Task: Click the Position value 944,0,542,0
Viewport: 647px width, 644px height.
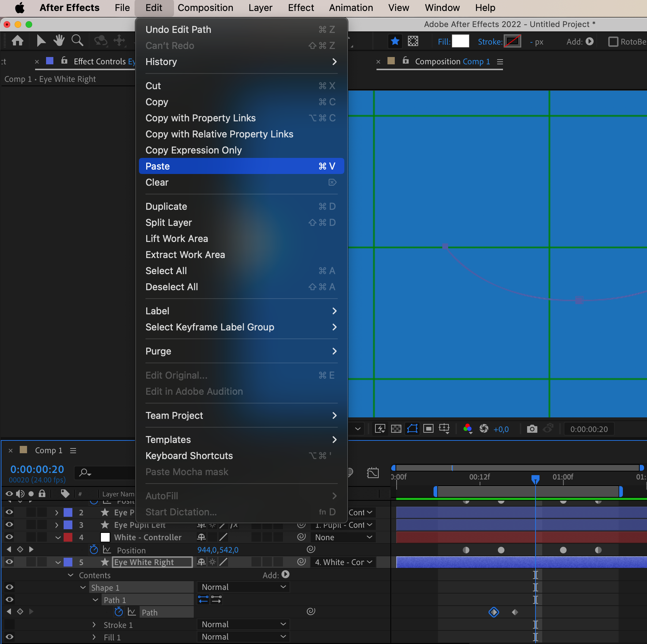Action: point(218,550)
